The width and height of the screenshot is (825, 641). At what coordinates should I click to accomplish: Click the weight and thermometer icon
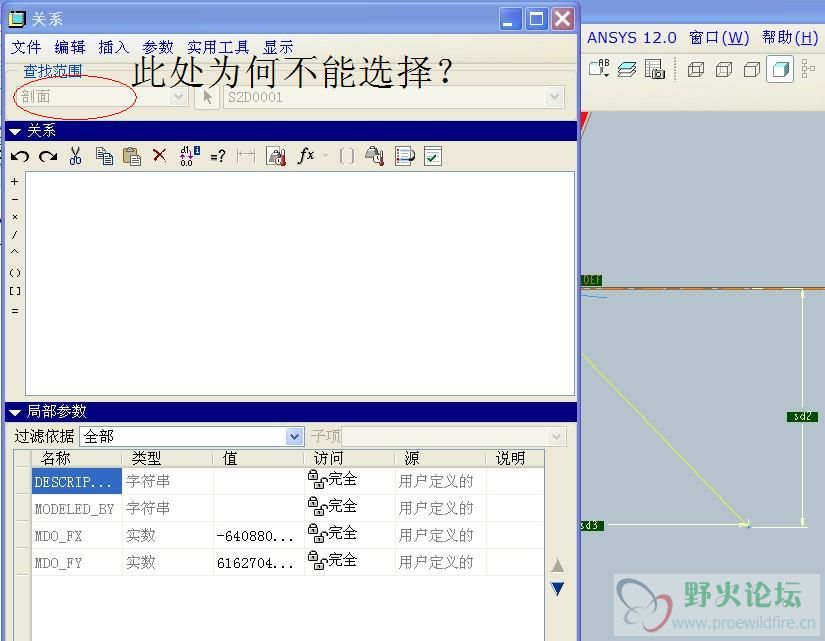click(x=276, y=156)
